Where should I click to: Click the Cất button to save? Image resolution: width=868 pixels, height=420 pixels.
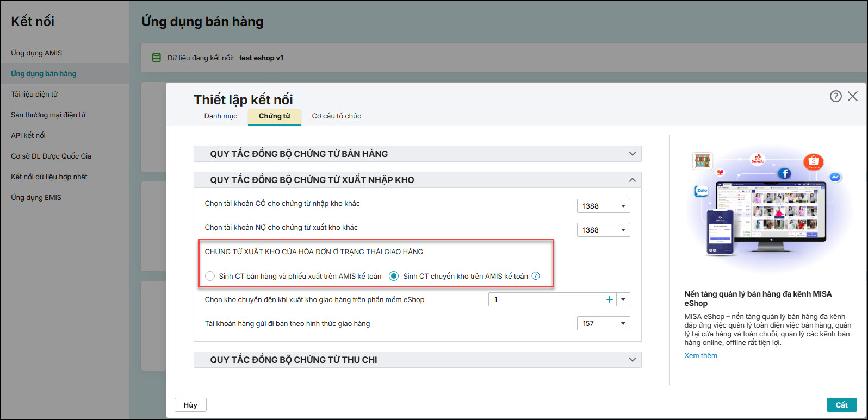point(842,405)
